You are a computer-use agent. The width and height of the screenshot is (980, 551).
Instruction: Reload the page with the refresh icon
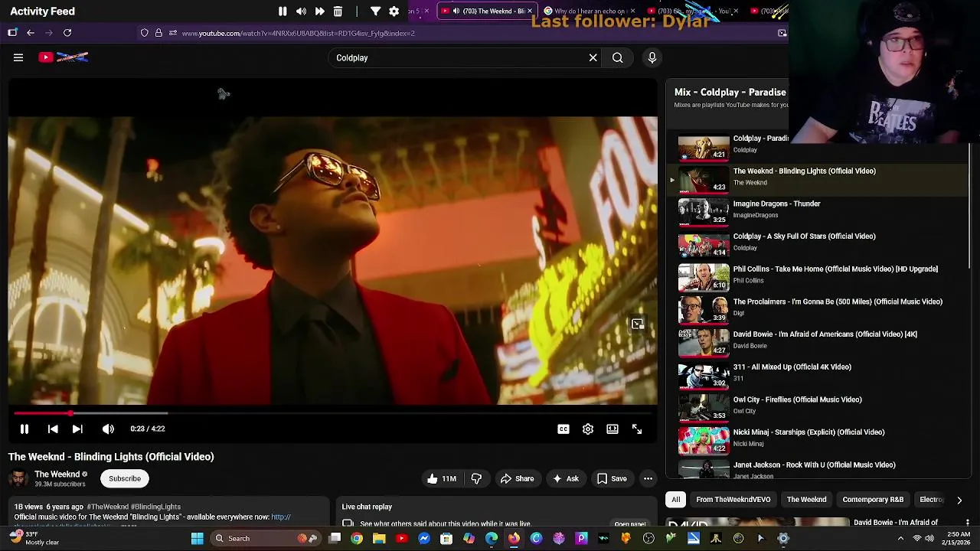pos(67,33)
